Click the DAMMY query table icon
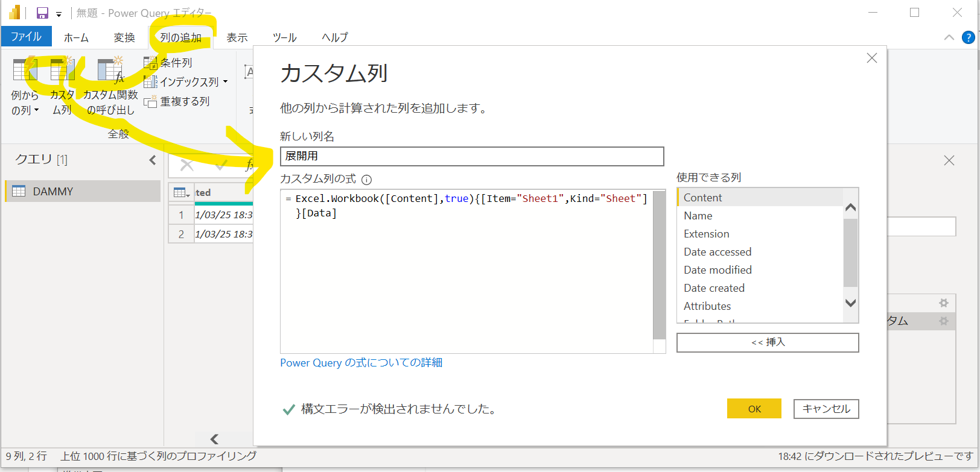This screenshot has width=980, height=472. pos(19,191)
